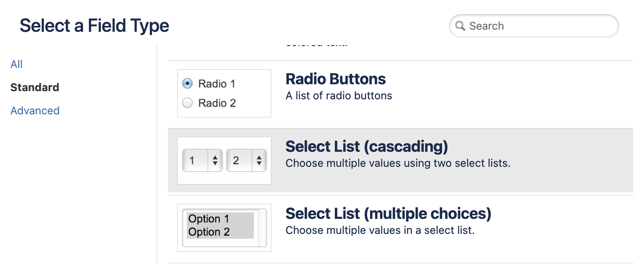Click the search magnifier icon
The height and width of the screenshot is (264, 644).
pos(460,26)
